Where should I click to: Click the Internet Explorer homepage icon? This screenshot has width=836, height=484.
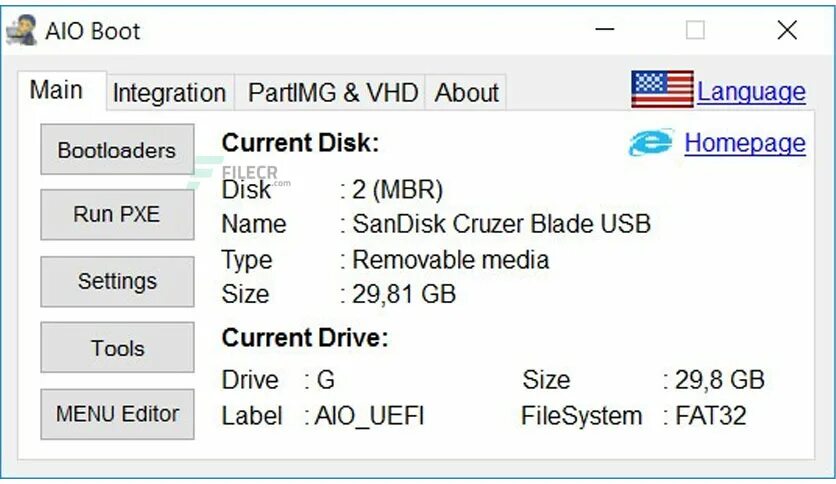(x=651, y=144)
